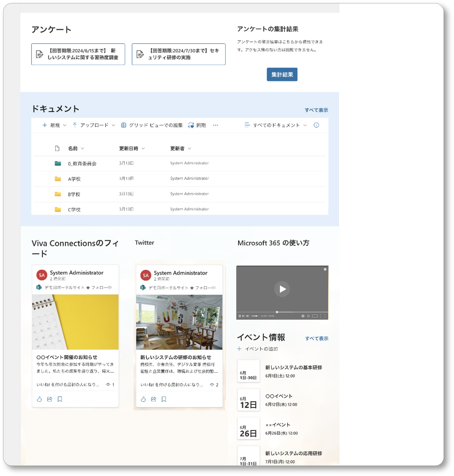This screenshot has height=476, width=454.
Task: Click the pause icon in video controls
Action: [240, 316]
